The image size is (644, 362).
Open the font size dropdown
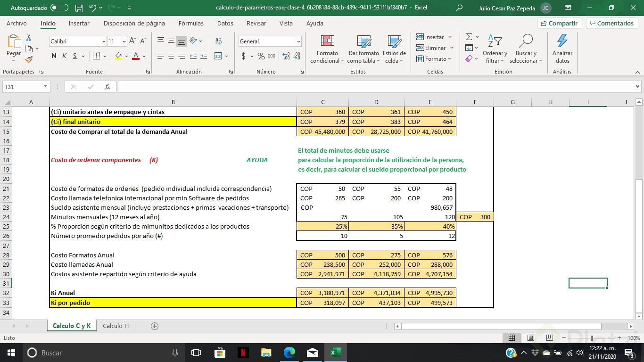click(x=124, y=41)
